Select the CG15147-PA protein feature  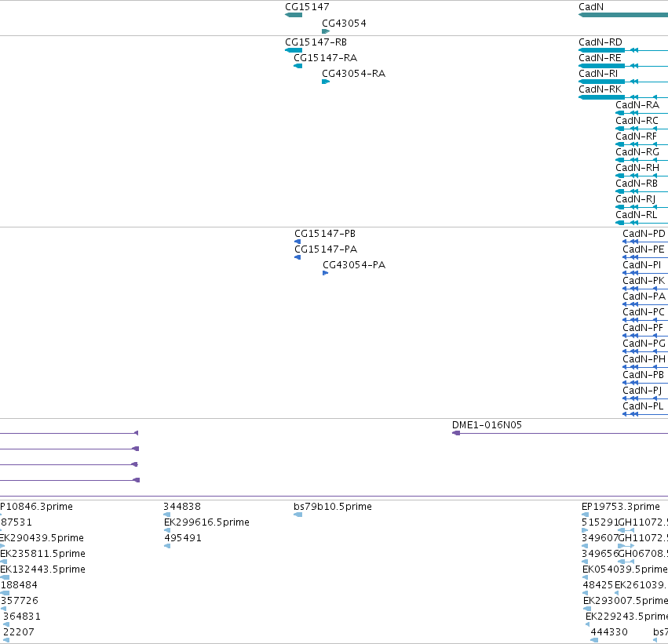[297, 257]
